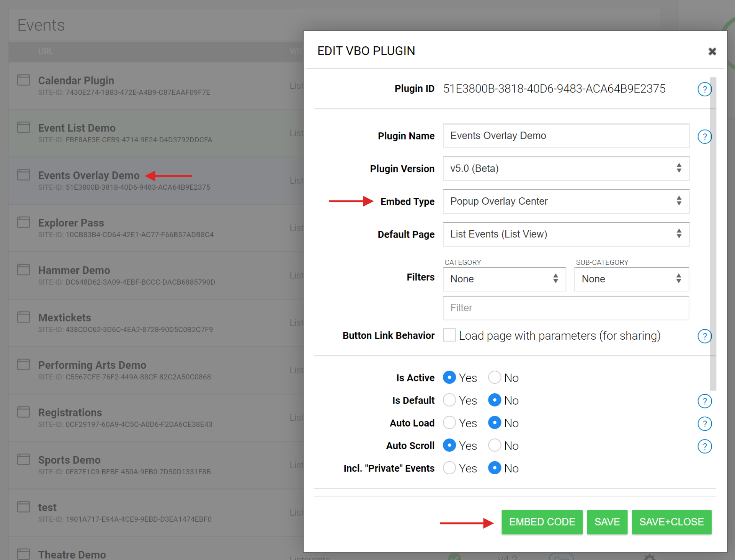Set Auto Scroll to Yes
Viewport: 735px width, 560px height.
[x=449, y=445]
